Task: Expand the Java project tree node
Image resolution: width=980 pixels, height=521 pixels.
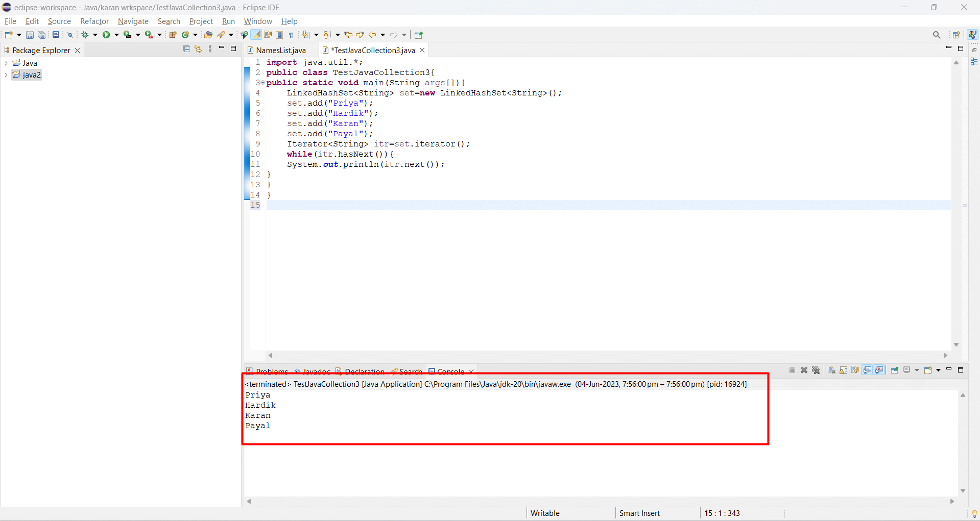Action: [6, 63]
